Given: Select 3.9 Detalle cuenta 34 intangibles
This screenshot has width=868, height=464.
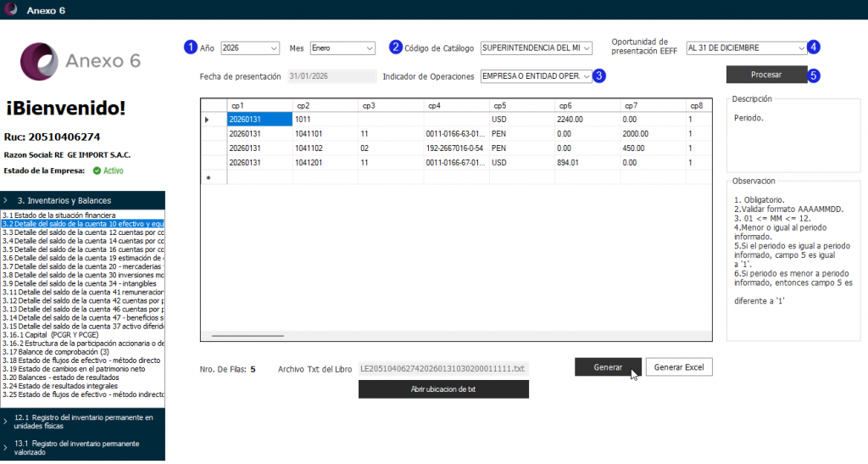Looking at the screenshot, I should click(x=83, y=283).
